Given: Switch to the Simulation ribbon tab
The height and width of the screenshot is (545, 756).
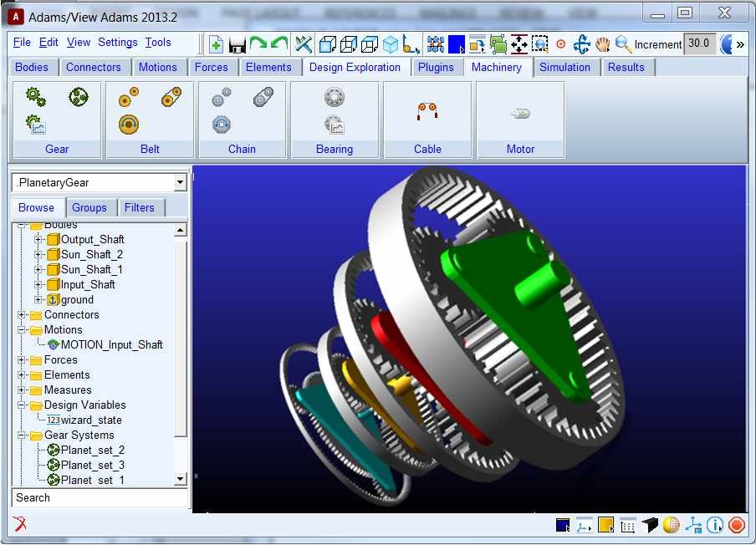Looking at the screenshot, I should (564, 68).
